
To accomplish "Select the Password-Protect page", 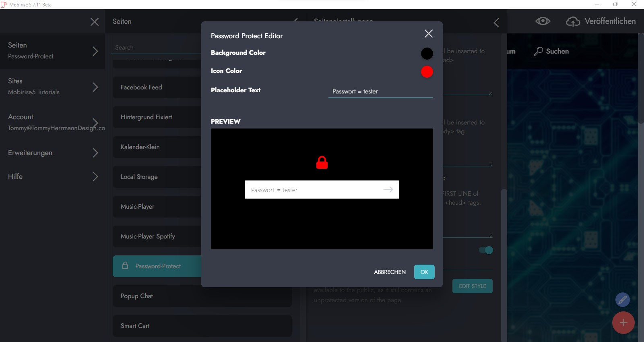I will (x=157, y=266).
